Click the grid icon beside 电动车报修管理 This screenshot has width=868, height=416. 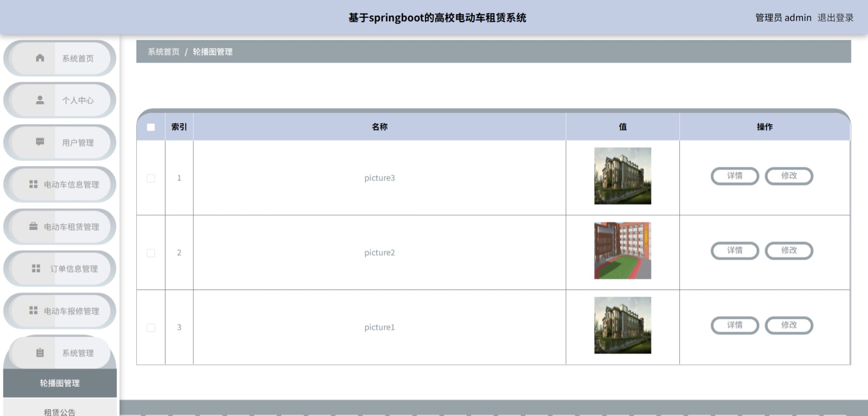pos(33,310)
